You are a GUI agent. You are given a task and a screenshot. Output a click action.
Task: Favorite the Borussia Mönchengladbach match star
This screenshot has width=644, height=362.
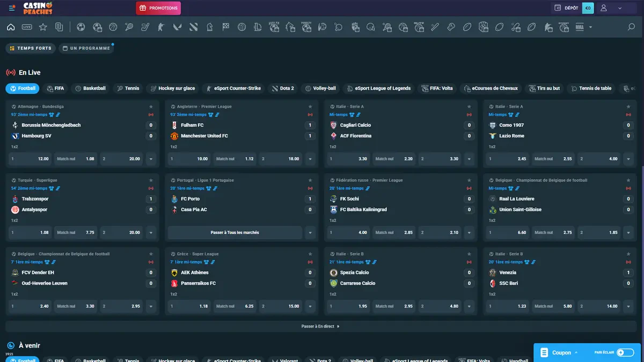(151, 107)
